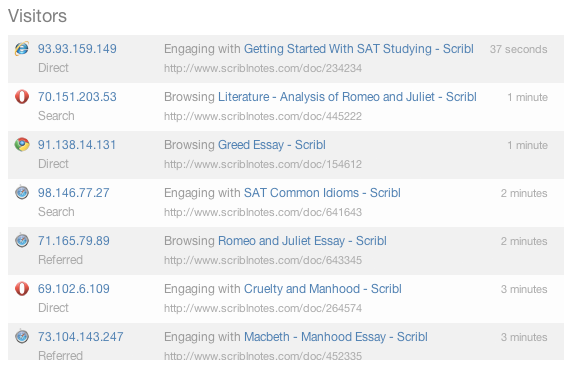Click Safari icon beside 98.146.77.27
Screen dimensions: 570x367
(22, 192)
